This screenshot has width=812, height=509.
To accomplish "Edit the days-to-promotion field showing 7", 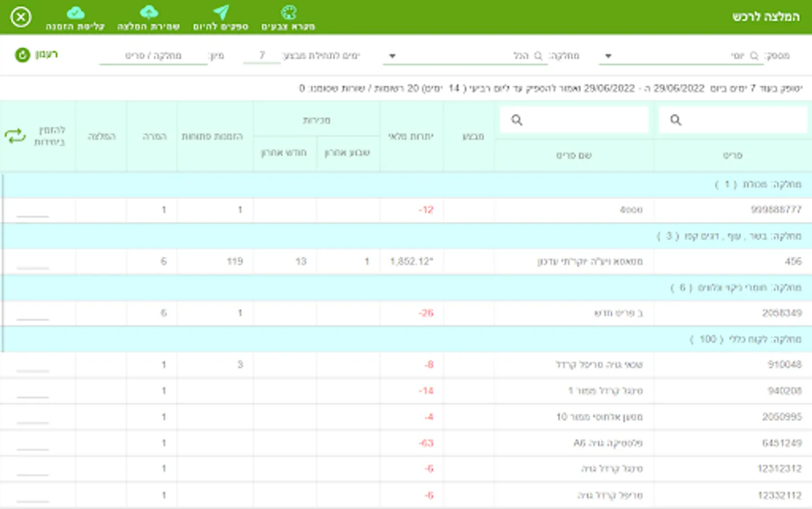I will coord(262,55).
